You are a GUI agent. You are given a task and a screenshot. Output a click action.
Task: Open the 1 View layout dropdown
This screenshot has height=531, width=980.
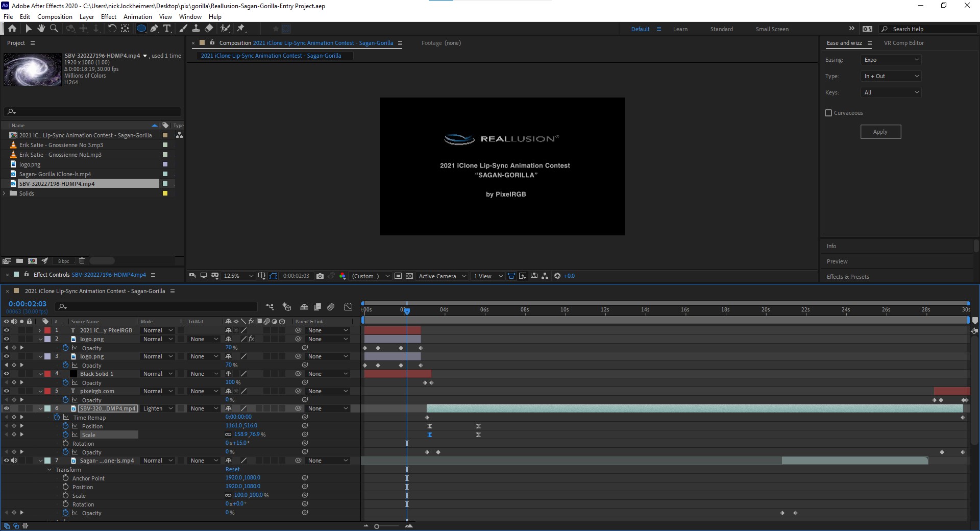487,276
